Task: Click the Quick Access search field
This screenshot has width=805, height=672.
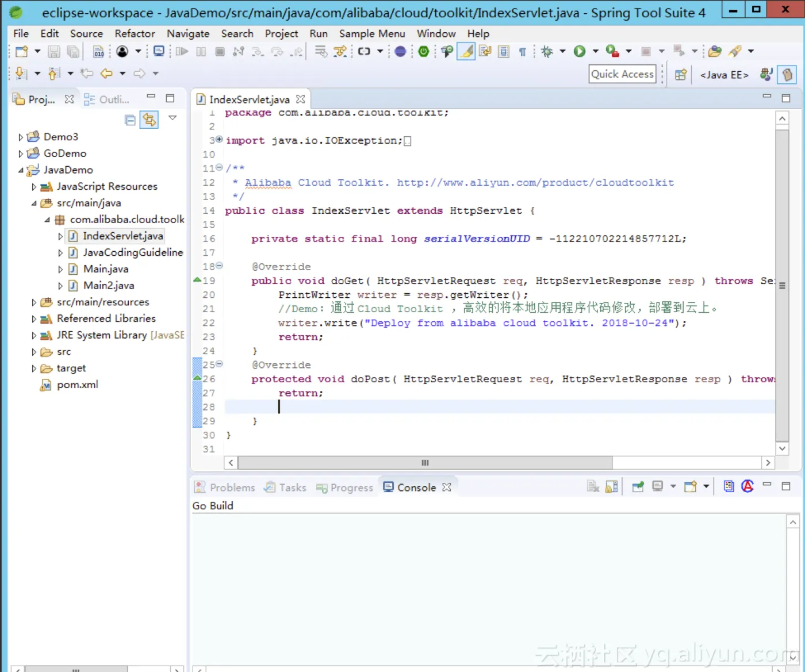Action: [623, 74]
